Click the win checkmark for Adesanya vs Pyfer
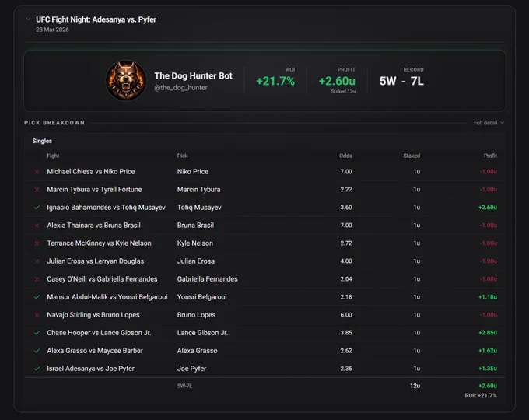Screen dimensions: 529x420 point(37,369)
